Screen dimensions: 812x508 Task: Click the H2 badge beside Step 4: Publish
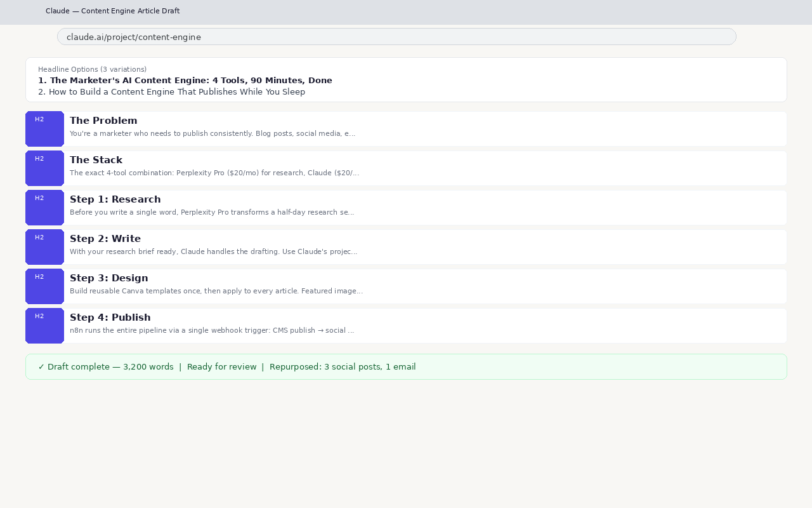(44, 326)
